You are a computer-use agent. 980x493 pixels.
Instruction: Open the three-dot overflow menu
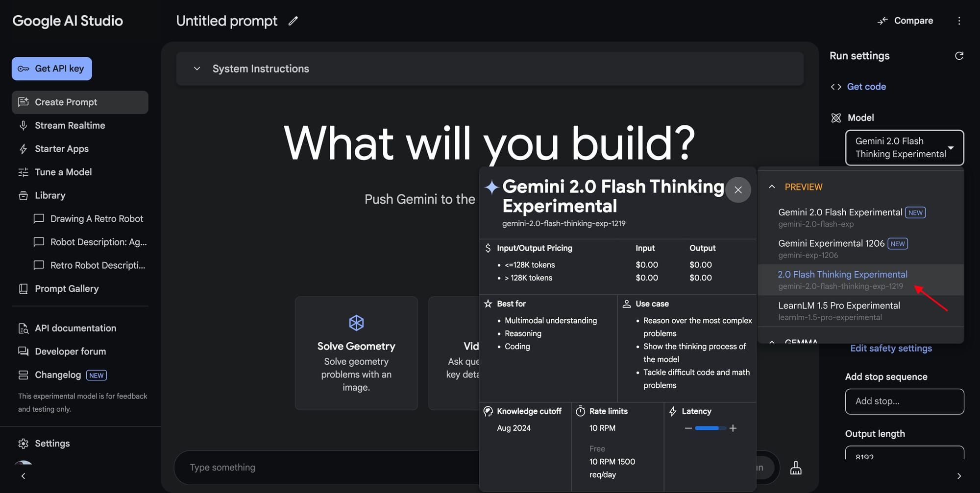(x=959, y=21)
